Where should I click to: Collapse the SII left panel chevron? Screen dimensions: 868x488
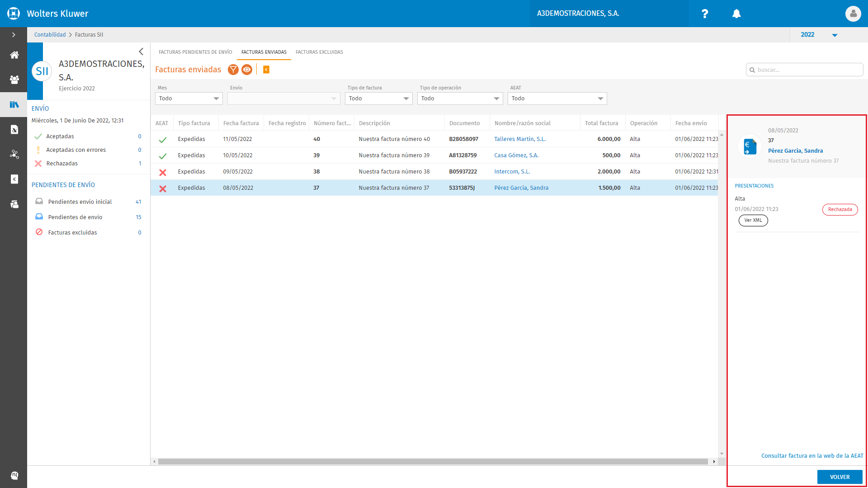[x=141, y=52]
